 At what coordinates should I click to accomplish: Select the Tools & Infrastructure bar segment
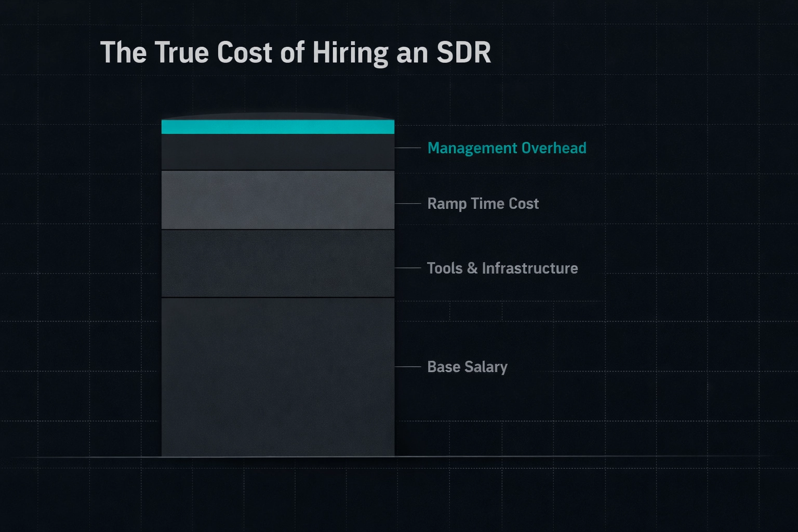pyautogui.click(x=277, y=262)
